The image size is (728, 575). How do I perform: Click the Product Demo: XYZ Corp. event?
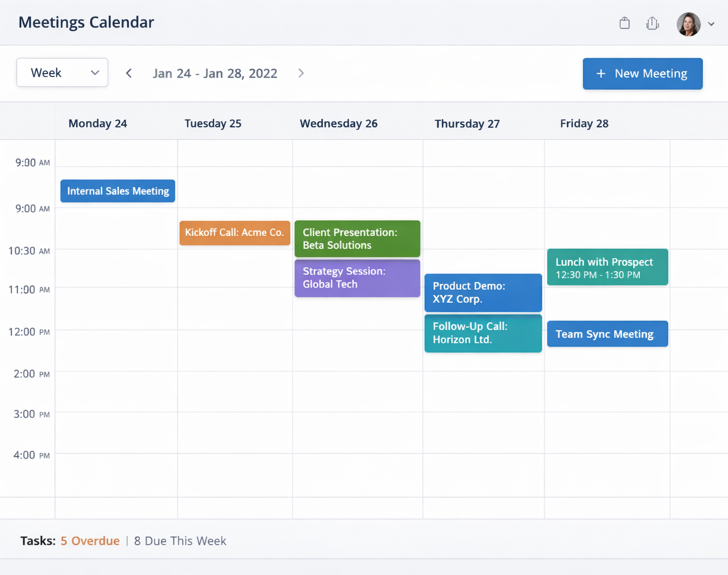coord(483,293)
